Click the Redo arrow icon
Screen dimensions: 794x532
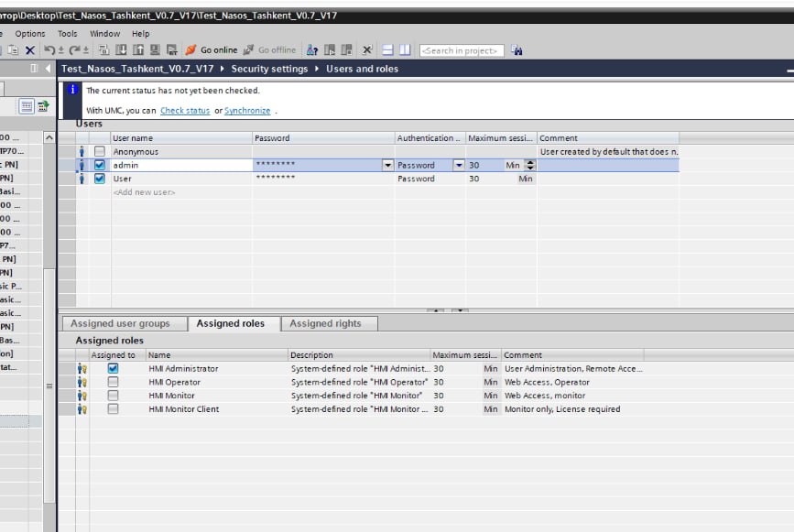click(75, 49)
